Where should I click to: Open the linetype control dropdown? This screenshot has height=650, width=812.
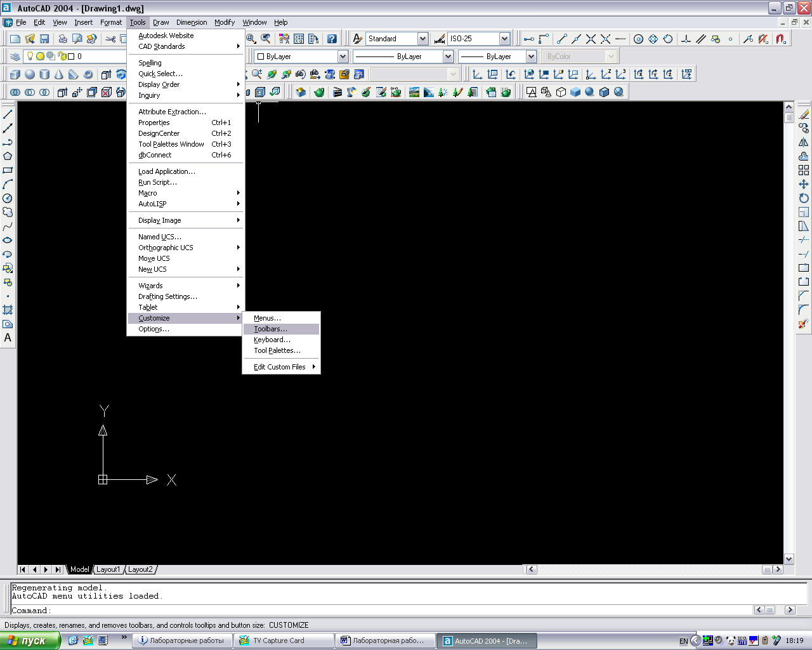(x=448, y=56)
